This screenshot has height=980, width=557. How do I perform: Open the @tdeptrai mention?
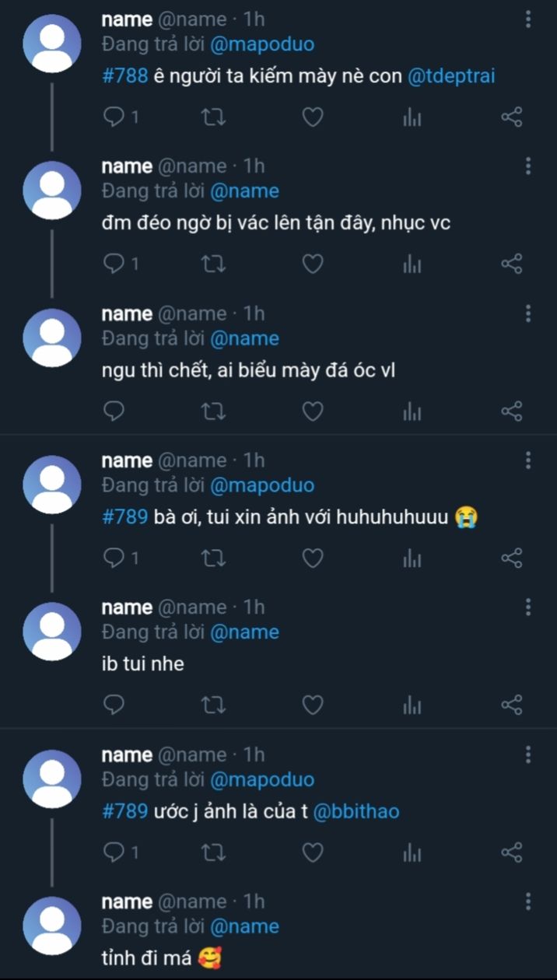pyautogui.click(x=451, y=76)
